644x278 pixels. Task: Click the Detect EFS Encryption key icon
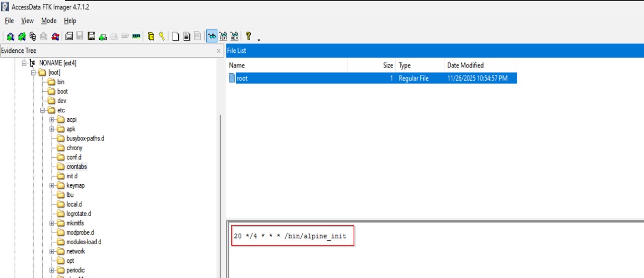point(162,36)
